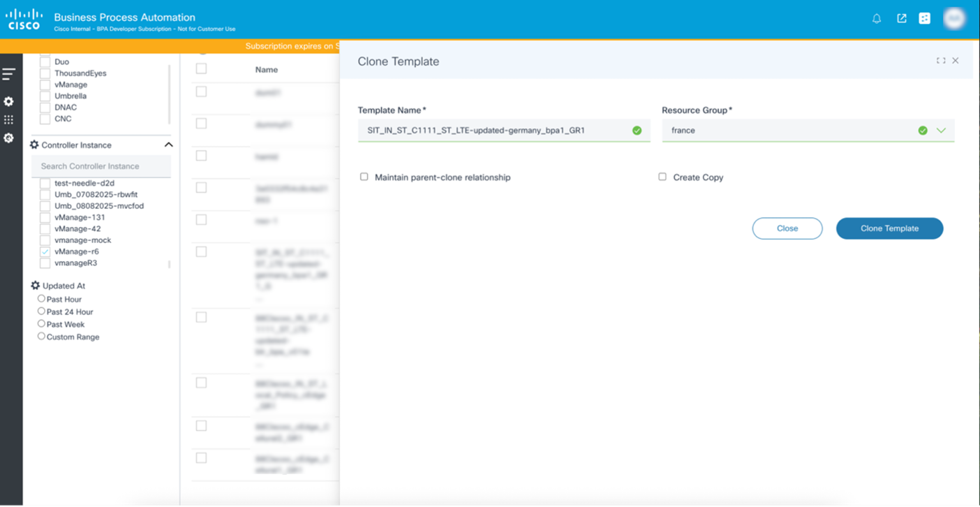Viewport: 980px width, 507px height.
Task: Uncheck the vManage-r6 instance
Action: pyautogui.click(x=45, y=252)
